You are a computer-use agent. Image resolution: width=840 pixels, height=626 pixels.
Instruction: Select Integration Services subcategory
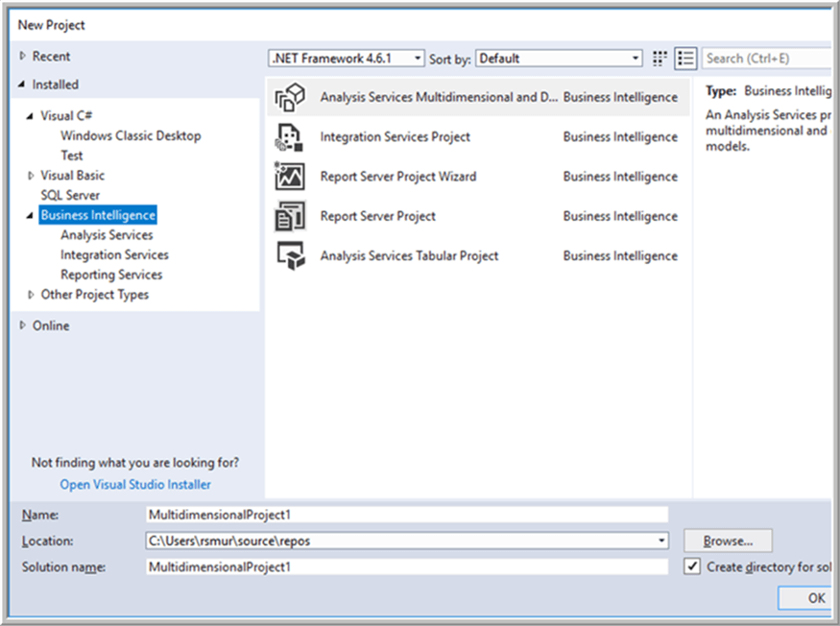click(114, 254)
